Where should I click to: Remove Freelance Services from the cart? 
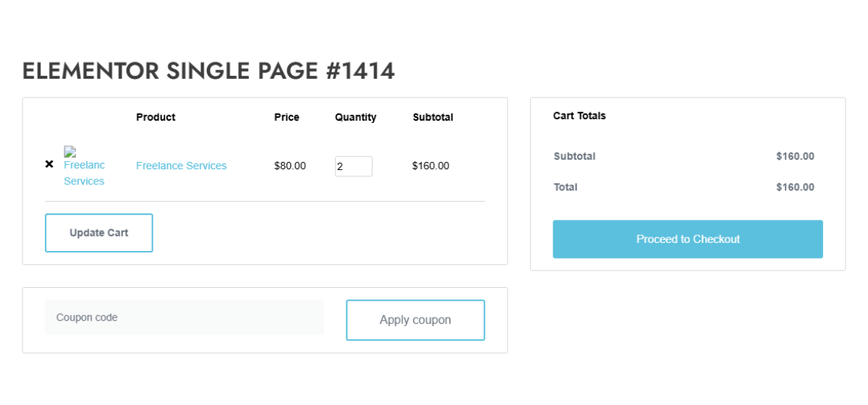click(49, 164)
